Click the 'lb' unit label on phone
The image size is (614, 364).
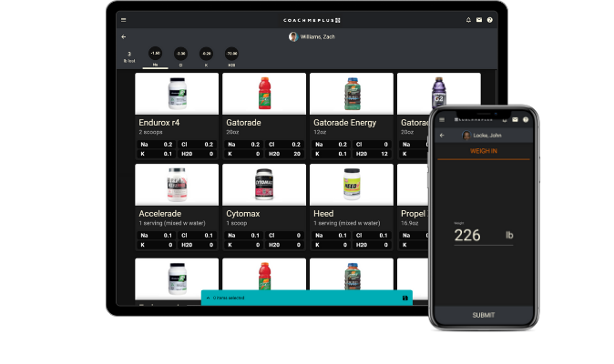point(509,235)
